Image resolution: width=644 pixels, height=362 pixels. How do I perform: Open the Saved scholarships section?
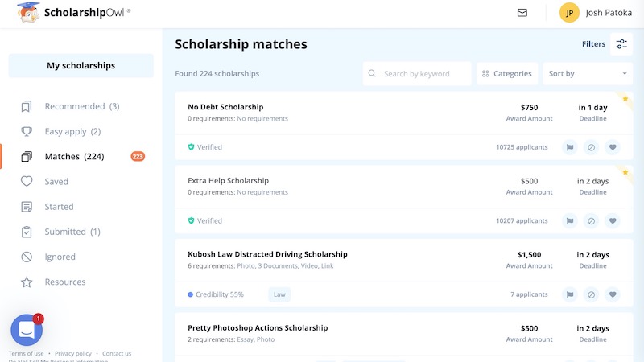coord(56,182)
